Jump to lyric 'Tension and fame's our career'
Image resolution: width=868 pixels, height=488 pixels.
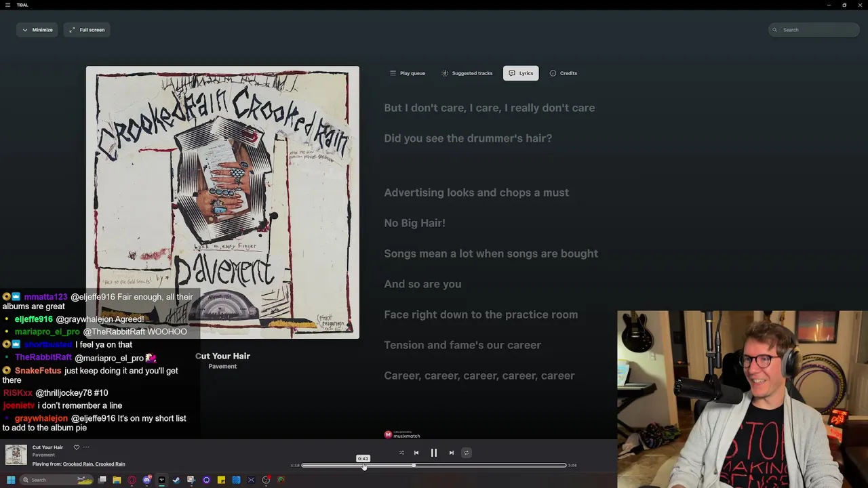462,345
